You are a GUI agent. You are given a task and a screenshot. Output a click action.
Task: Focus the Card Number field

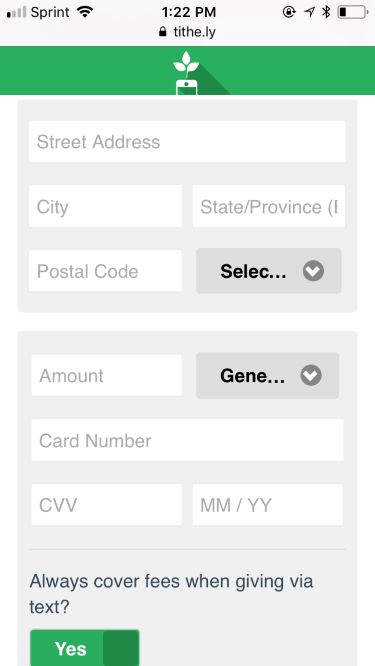click(187, 440)
